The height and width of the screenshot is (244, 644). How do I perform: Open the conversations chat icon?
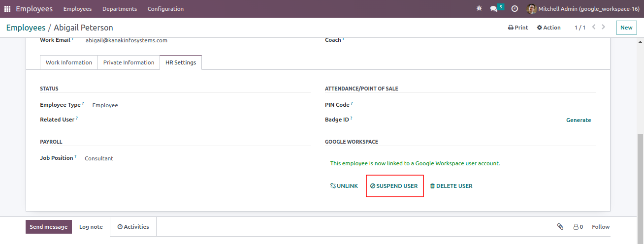(x=494, y=9)
